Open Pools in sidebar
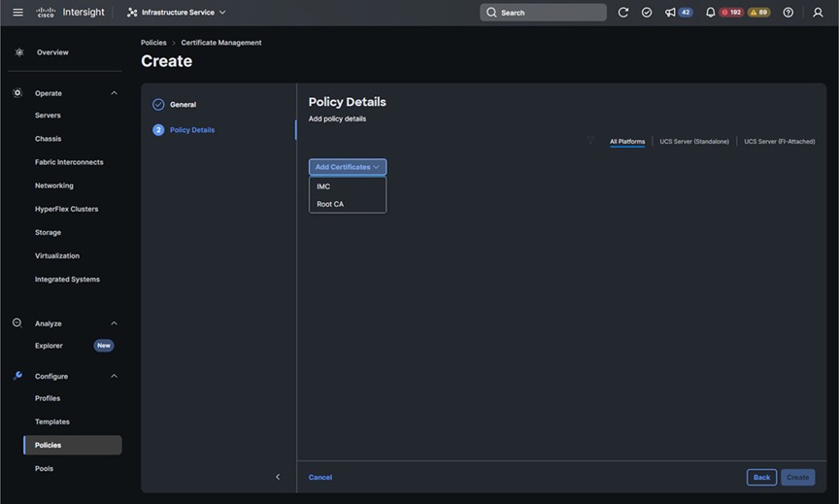This screenshot has width=839, height=504. coord(44,469)
